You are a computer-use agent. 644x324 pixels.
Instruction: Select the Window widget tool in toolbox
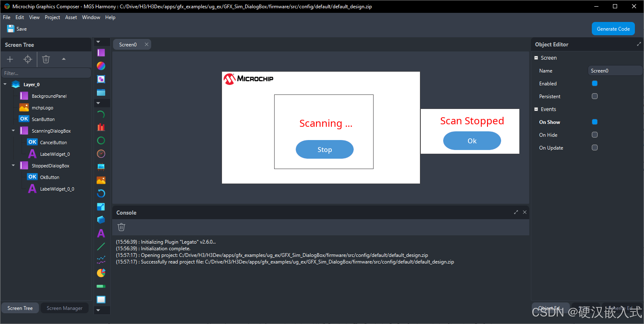pos(101,92)
